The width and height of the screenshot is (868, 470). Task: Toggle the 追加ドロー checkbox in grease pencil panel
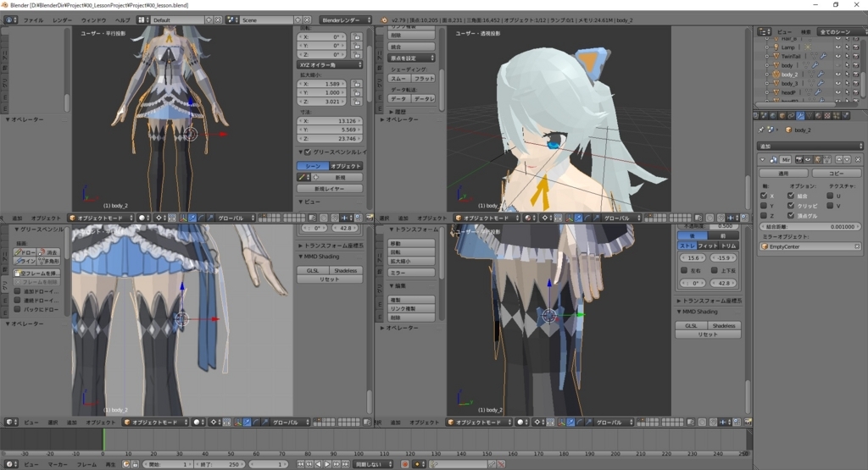tap(17, 291)
